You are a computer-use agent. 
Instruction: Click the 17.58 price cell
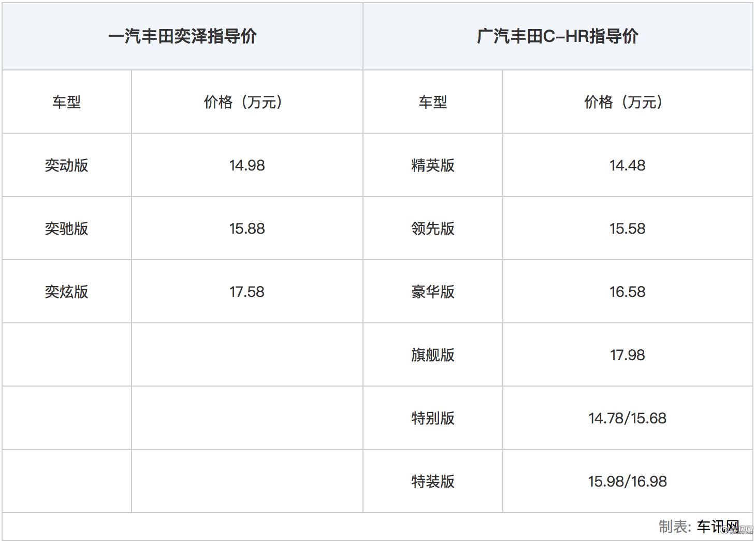pyautogui.click(x=247, y=292)
